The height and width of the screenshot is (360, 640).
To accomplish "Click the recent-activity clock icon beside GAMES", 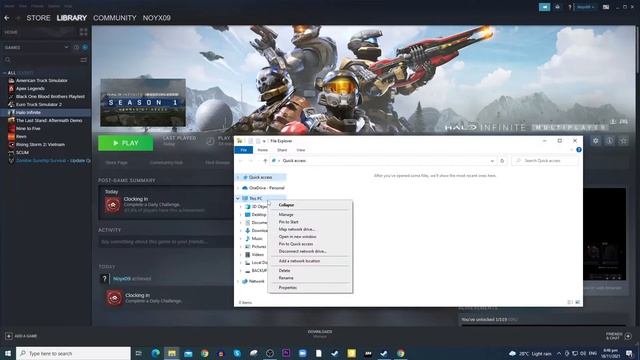I will point(76,47).
